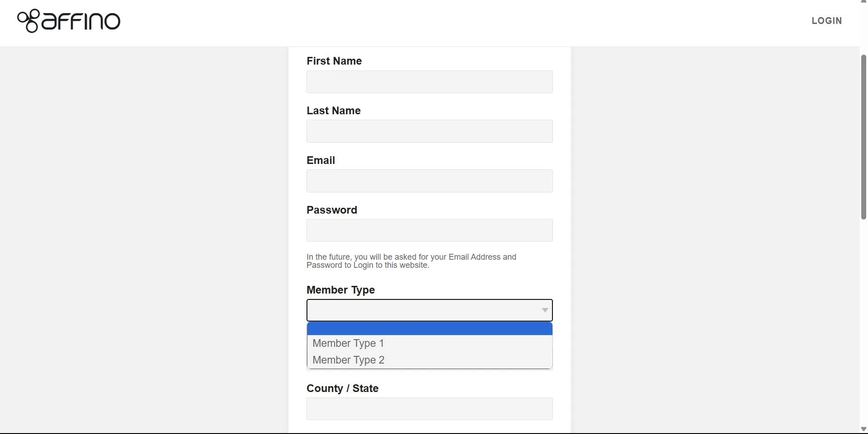Pick Member Type 2 from list
This screenshot has width=868, height=434.
tap(348, 360)
